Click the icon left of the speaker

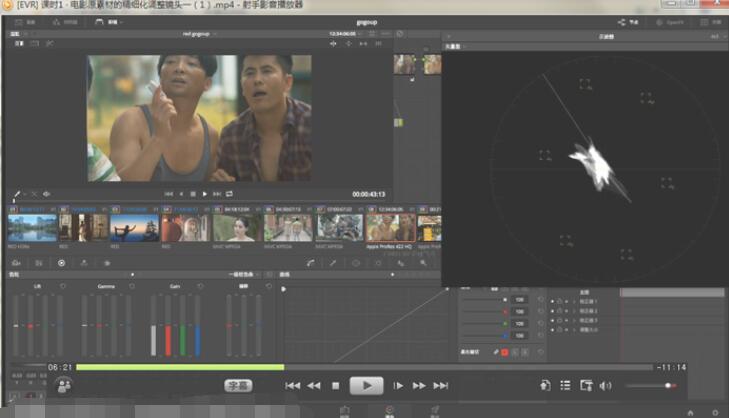586,385
